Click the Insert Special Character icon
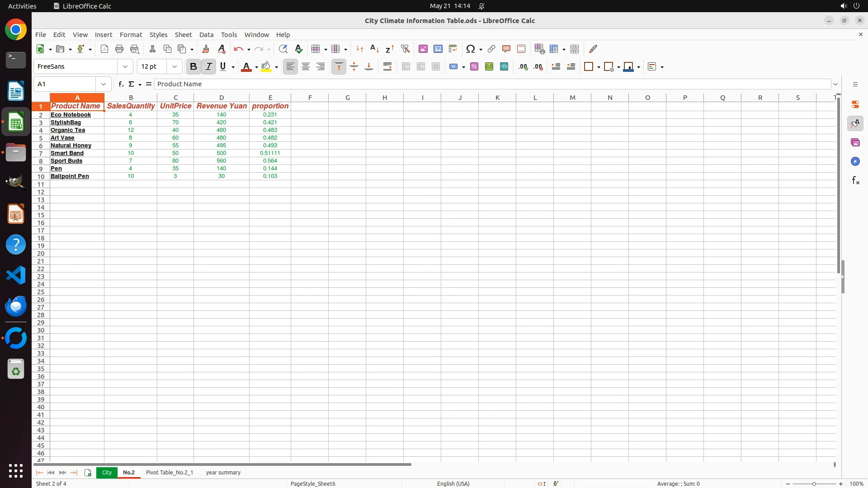The image size is (868, 488). tap(470, 49)
